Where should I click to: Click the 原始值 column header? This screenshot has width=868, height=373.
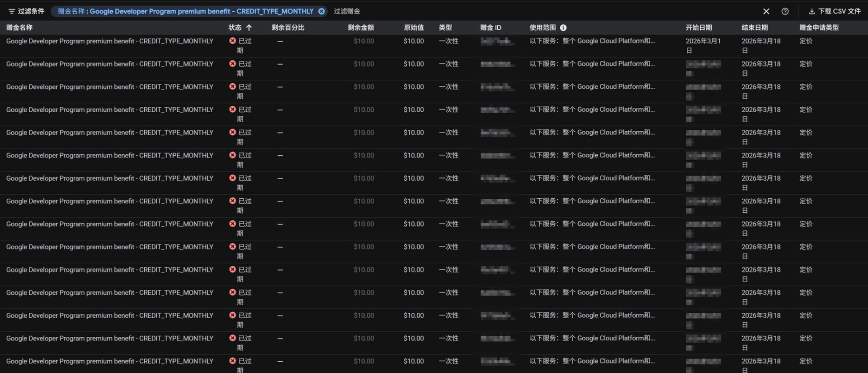click(x=414, y=28)
